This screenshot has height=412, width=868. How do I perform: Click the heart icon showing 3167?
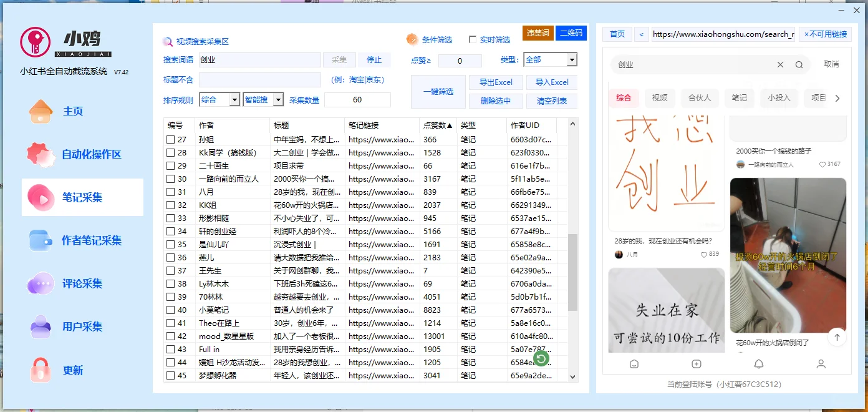pyautogui.click(x=822, y=164)
